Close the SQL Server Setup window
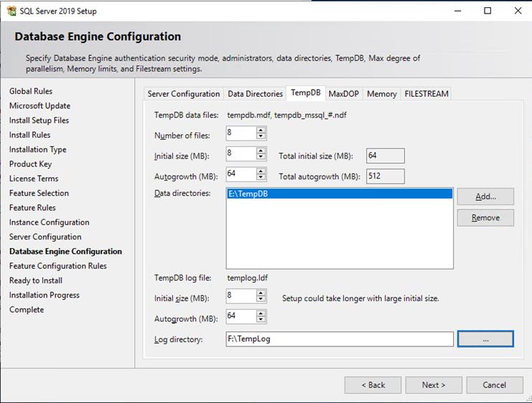The width and height of the screenshot is (532, 403). tap(518, 11)
